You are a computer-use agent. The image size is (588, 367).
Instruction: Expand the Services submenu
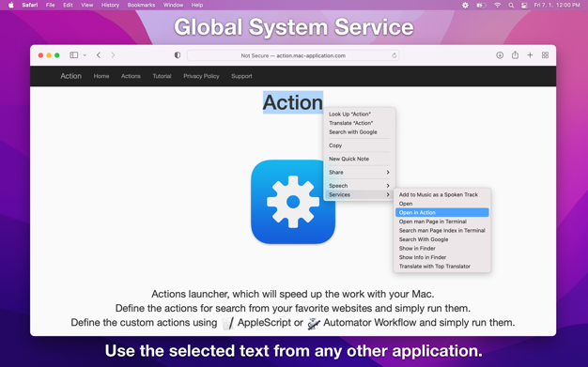359,194
